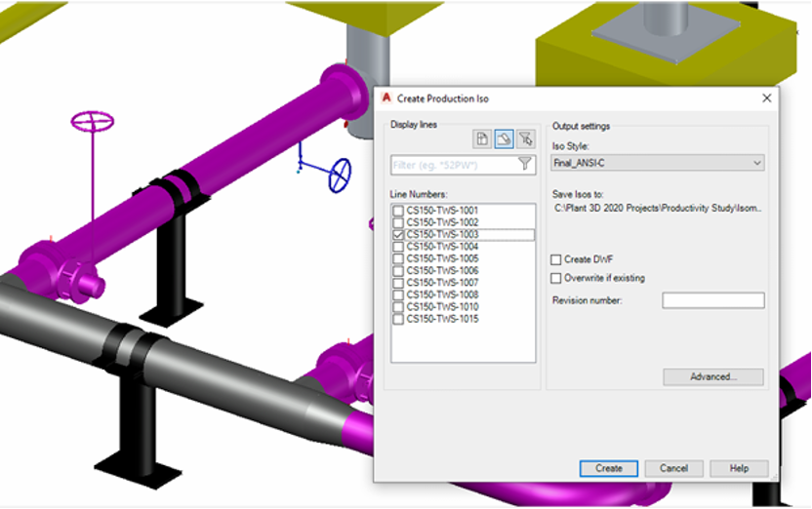The width and height of the screenshot is (812, 509).
Task: Click the Autodesk logo in dialog title
Action: pyautogui.click(x=386, y=98)
